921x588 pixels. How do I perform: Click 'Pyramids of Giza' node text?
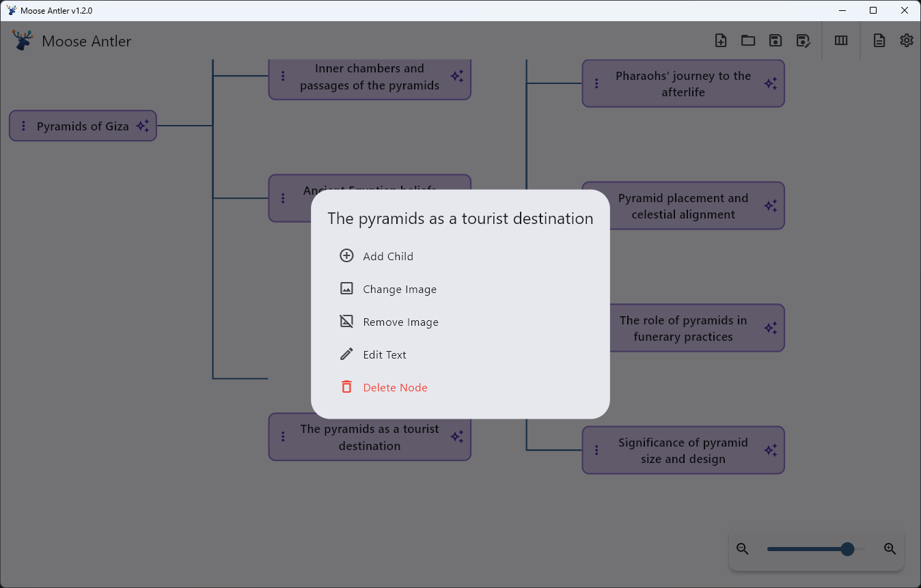tap(83, 126)
